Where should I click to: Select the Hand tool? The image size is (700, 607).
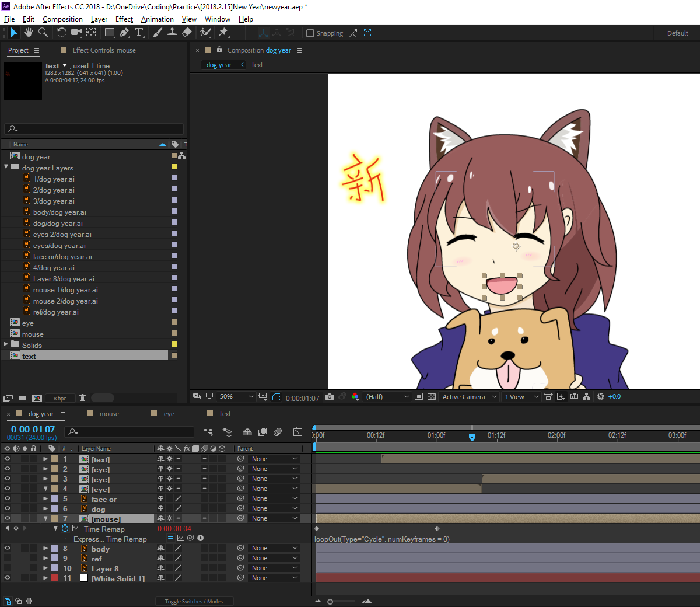[29, 33]
